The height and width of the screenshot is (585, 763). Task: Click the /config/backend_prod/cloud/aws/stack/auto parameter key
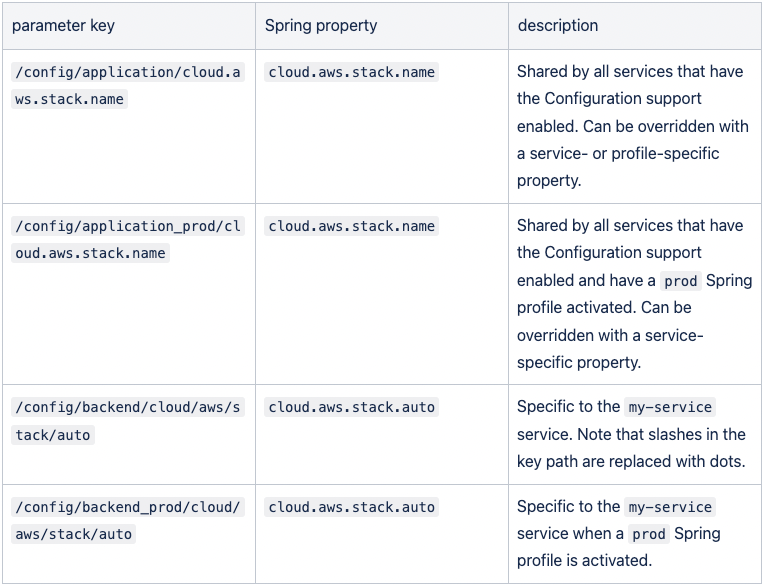[127, 520]
